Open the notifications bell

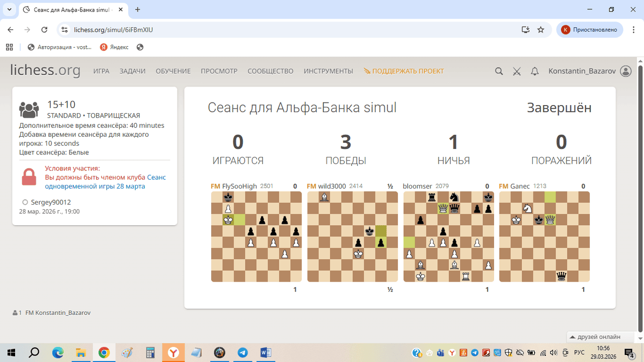(535, 71)
